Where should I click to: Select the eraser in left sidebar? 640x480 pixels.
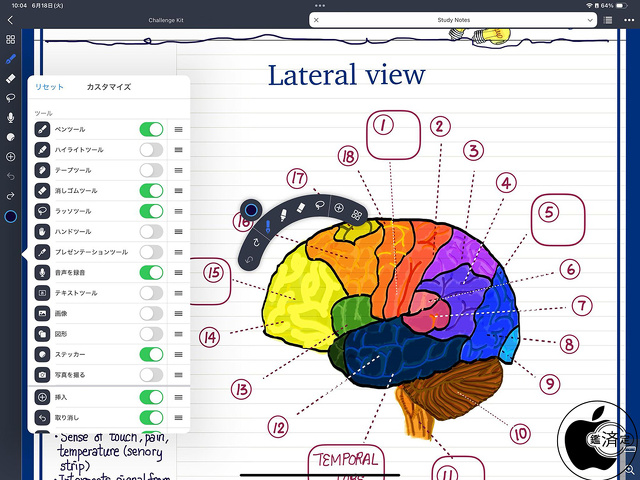[10, 78]
